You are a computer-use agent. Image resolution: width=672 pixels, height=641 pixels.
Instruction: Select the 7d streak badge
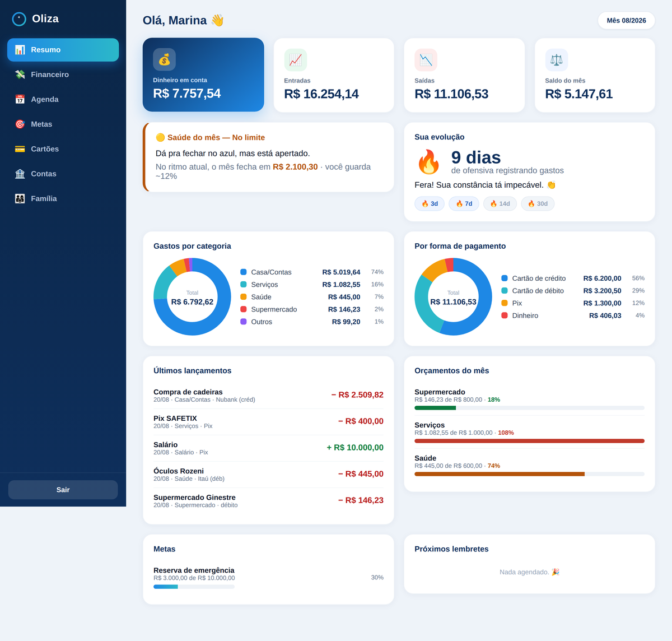pyautogui.click(x=464, y=203)
